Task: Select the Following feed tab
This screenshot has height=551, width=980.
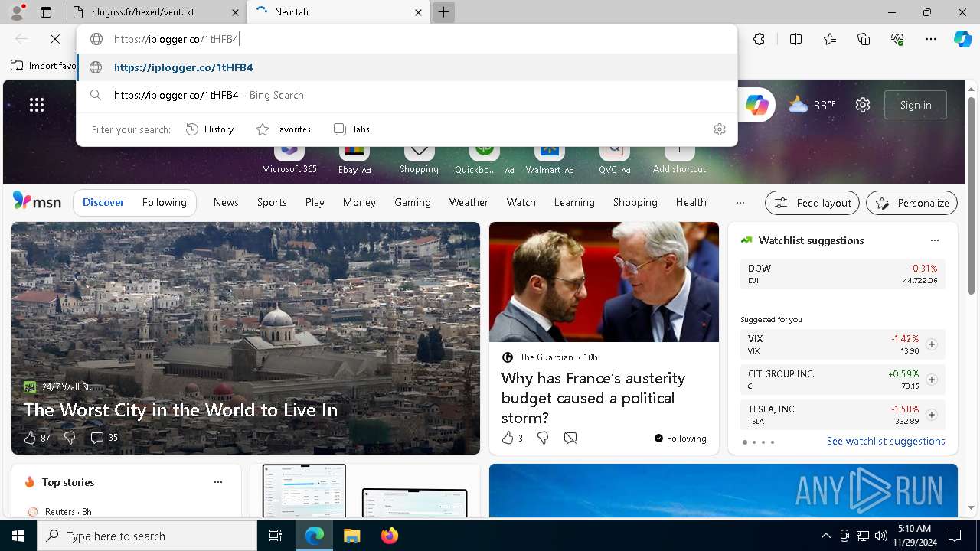Action: coord(164,202)
